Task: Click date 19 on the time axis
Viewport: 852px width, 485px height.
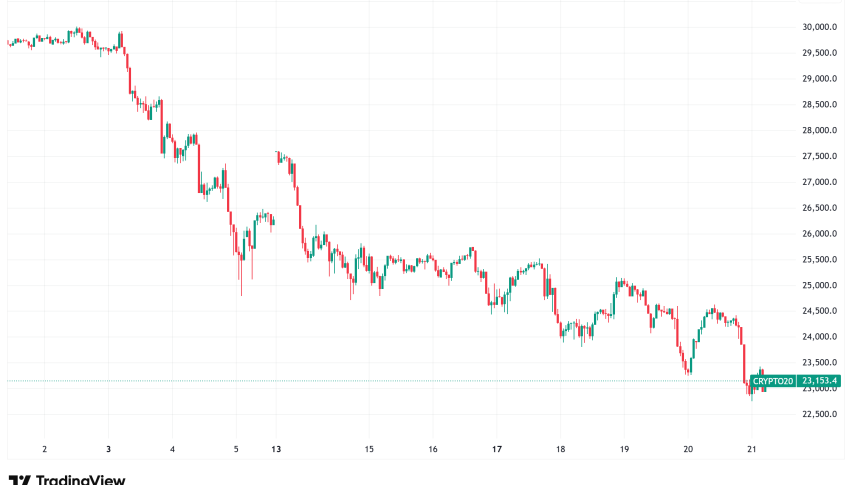Action: tap(624, 450)
